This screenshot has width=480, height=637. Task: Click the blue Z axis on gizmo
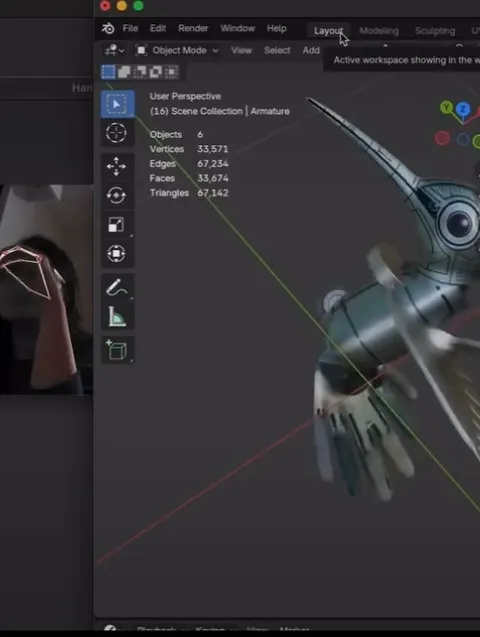tap(463, 109)
